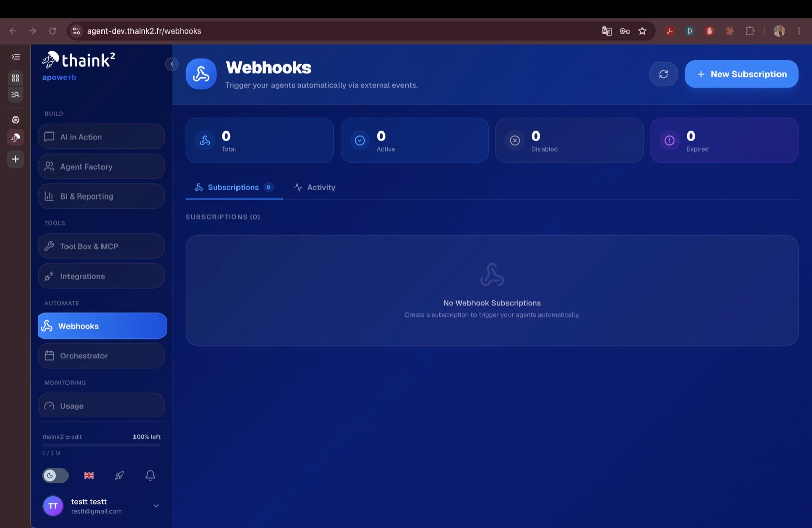This screenshot has height=528, width=812.
Task: Click the Expired stat card
Action: point(724,141)
